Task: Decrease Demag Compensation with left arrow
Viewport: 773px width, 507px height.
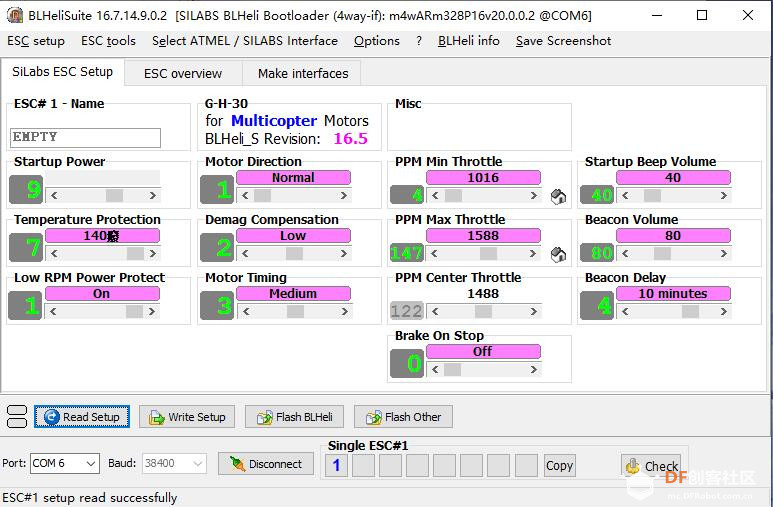Action: [x=245, y=254]
